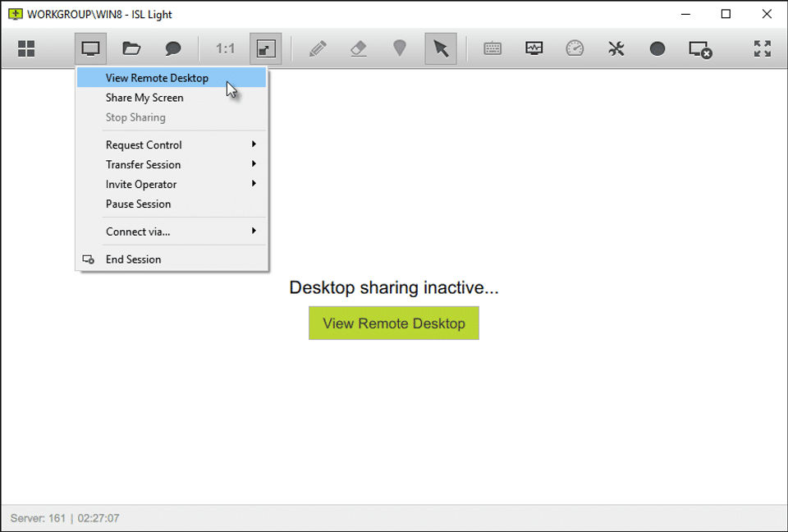Image resolution: width=788 pixels, height=532 pixels.
Task: Toggle the arrow pointer tool
Action: 441,48
